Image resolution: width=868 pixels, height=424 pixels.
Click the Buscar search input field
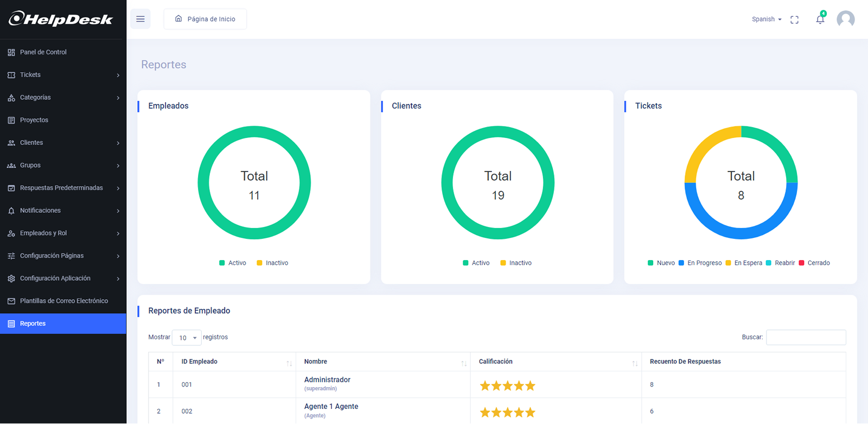[806, 337]
